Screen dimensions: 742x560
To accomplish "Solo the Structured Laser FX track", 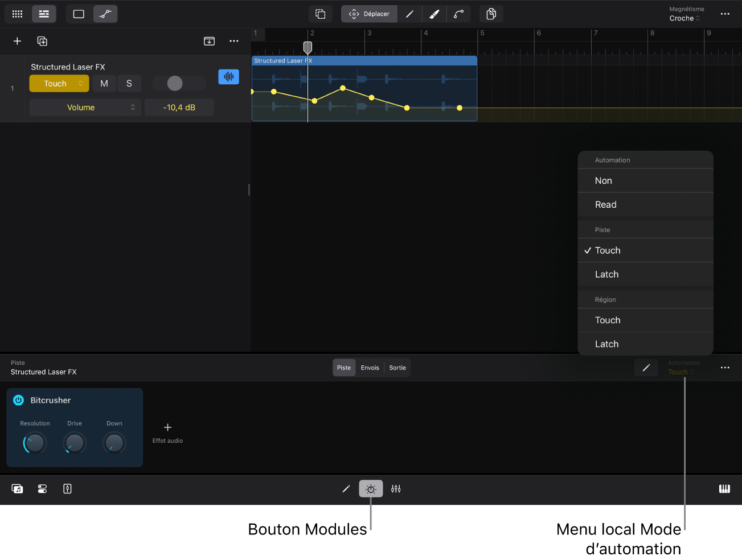I will click(x=129, y=83).
